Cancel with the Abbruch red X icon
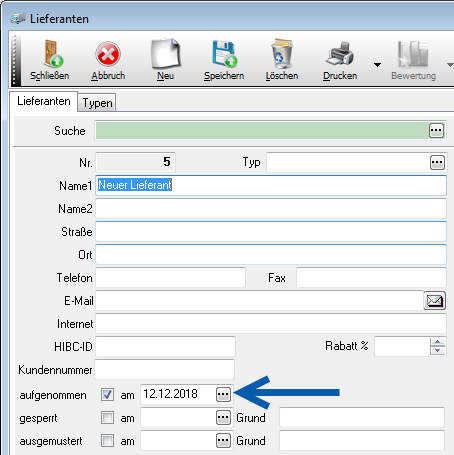 (x=108, y=54)
